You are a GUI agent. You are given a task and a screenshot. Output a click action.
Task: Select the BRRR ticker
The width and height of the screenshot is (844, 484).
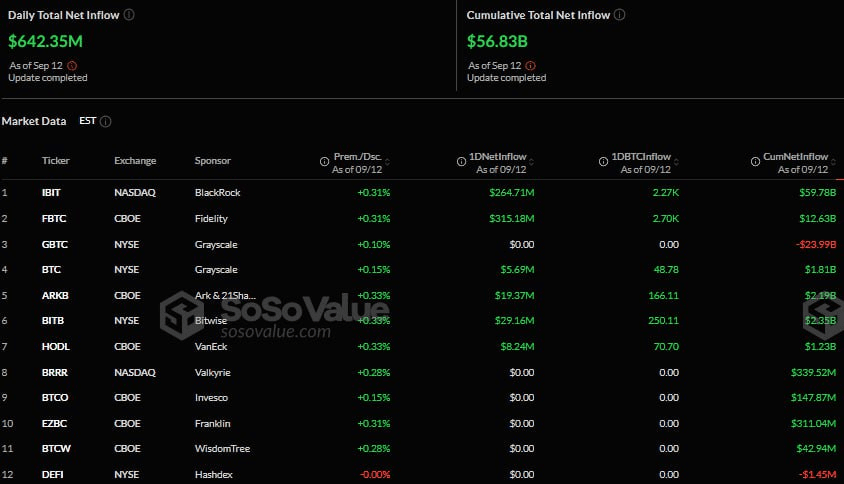[55, 373]
